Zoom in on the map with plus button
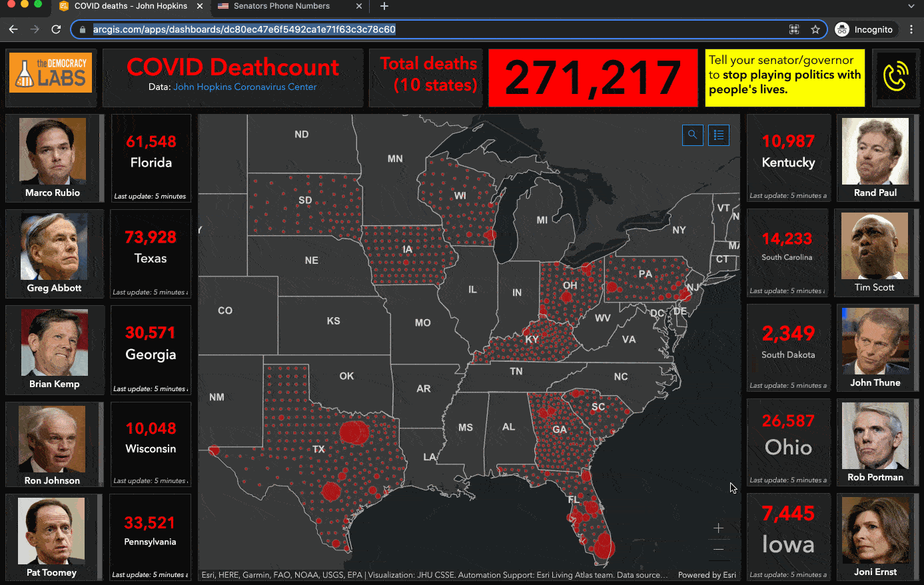This screenshot has height=585, width=924. [x=718, y=528]
